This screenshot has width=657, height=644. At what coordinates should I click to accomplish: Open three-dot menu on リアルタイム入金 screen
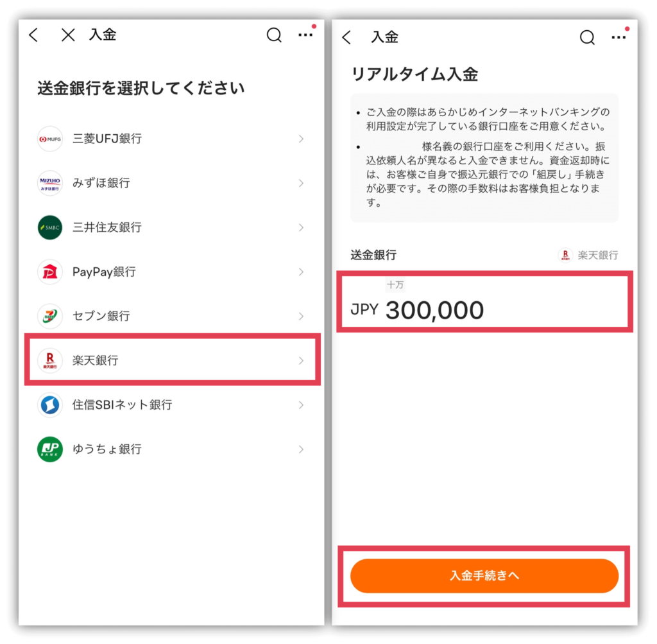[x=619, y=38]
